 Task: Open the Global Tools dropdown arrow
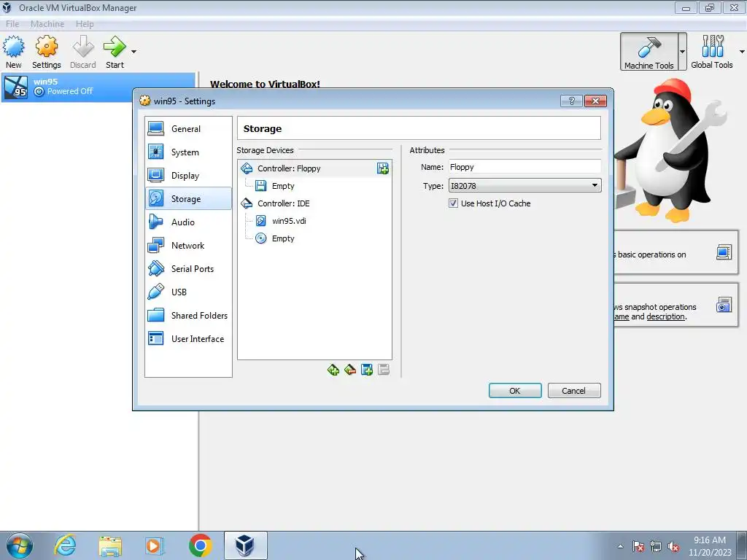pyautogui.click(x=742, y=52)
